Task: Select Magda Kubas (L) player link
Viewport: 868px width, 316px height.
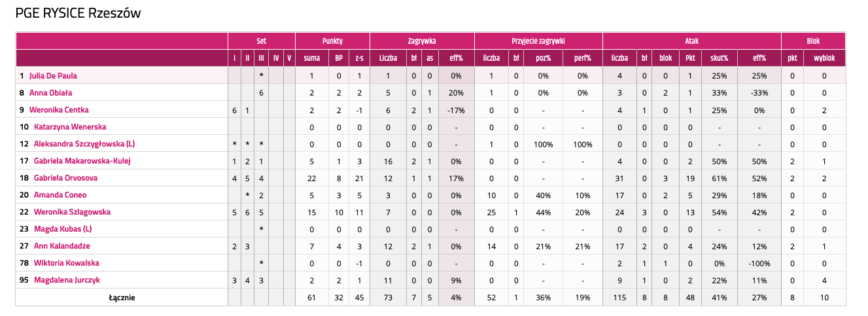Action: [x=63, y=229]
